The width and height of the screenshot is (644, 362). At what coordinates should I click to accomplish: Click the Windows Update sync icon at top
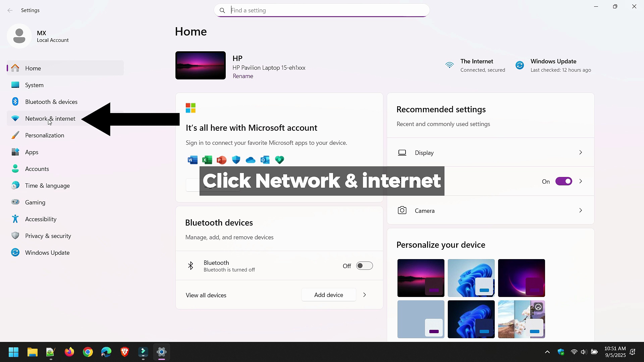(520, 65)
